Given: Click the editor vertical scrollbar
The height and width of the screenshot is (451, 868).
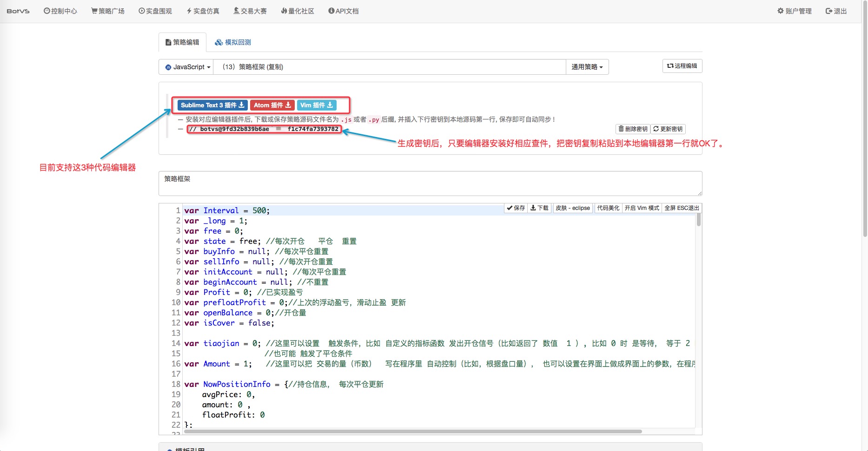Looking at the screenshot, I should coord(699,219).
